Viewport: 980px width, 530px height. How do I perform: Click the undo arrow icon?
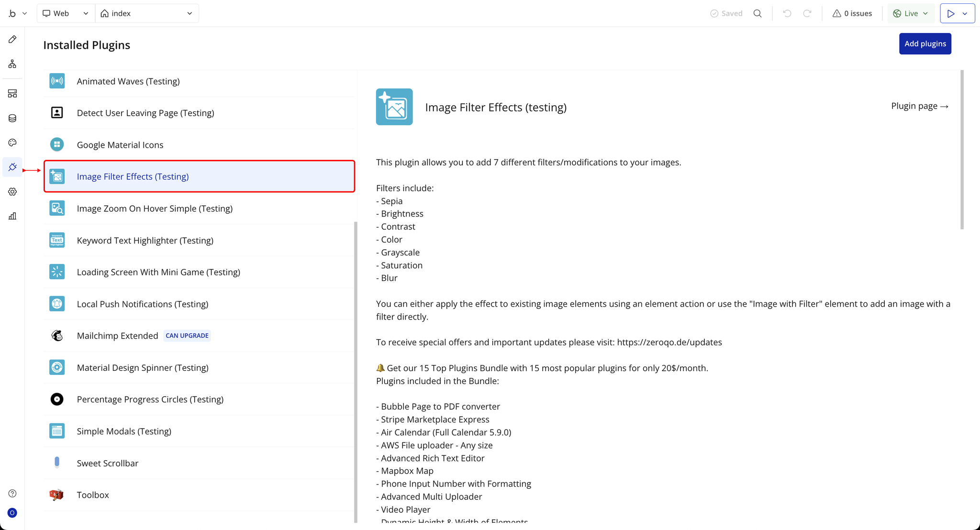pos(787,13)
